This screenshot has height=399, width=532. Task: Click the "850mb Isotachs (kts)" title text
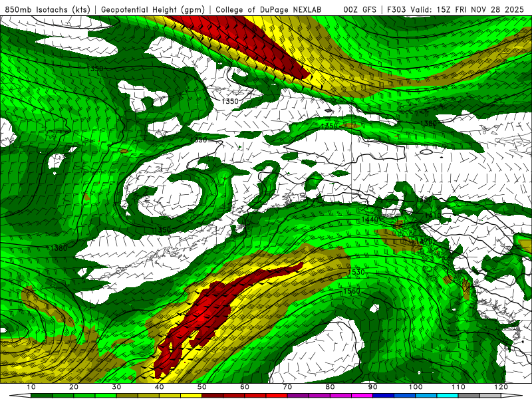click(x=48, y=9)
